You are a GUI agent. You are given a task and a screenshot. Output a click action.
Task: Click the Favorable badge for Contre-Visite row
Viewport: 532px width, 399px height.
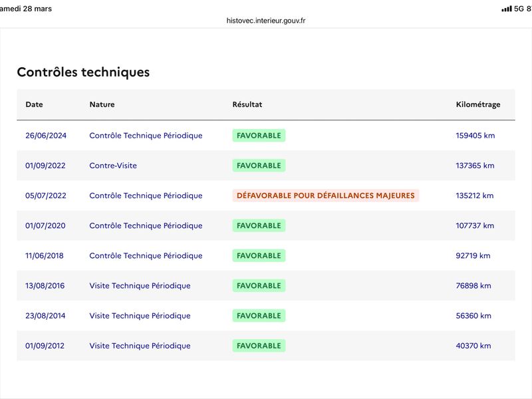tap(259, 166)
